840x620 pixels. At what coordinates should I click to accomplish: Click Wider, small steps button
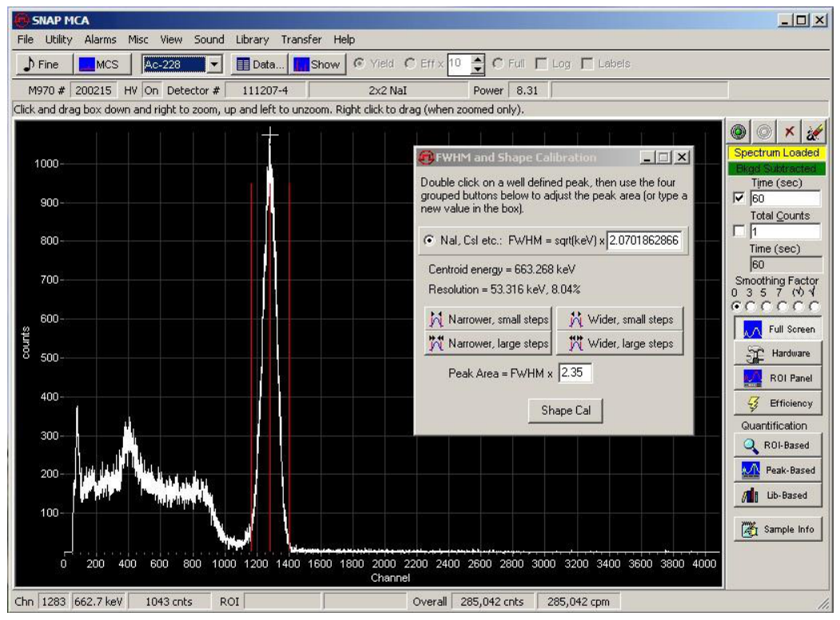click(x=620, y=319)
